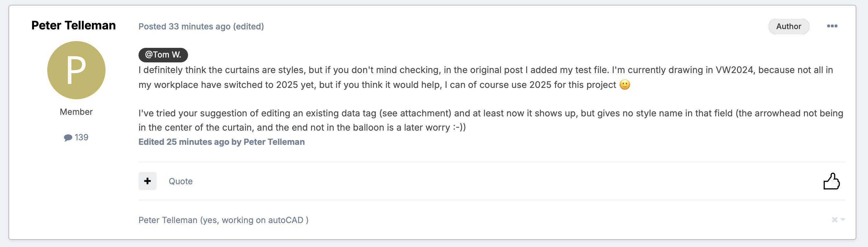Click 'Edited 25 minutes ago by Peter Telleman'
The width and height of the screenshot is (868, 247).
click(x=221, y=142)
